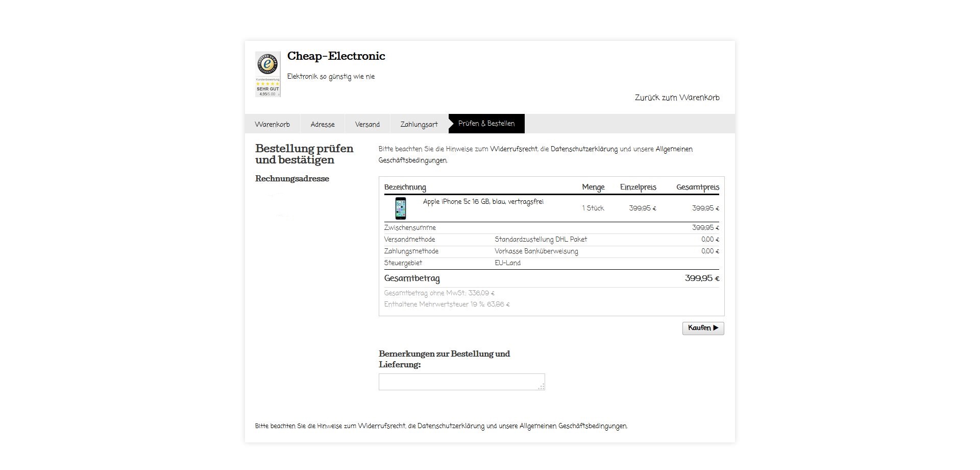Click the Gesamtpreis column header
The image size is (980, 470).
tap(698, 187)
